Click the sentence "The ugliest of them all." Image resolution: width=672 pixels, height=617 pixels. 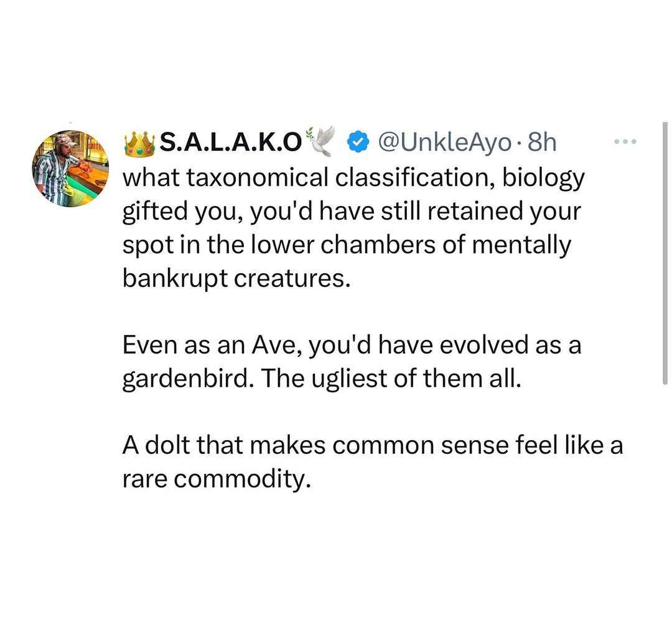click(390, 379)
